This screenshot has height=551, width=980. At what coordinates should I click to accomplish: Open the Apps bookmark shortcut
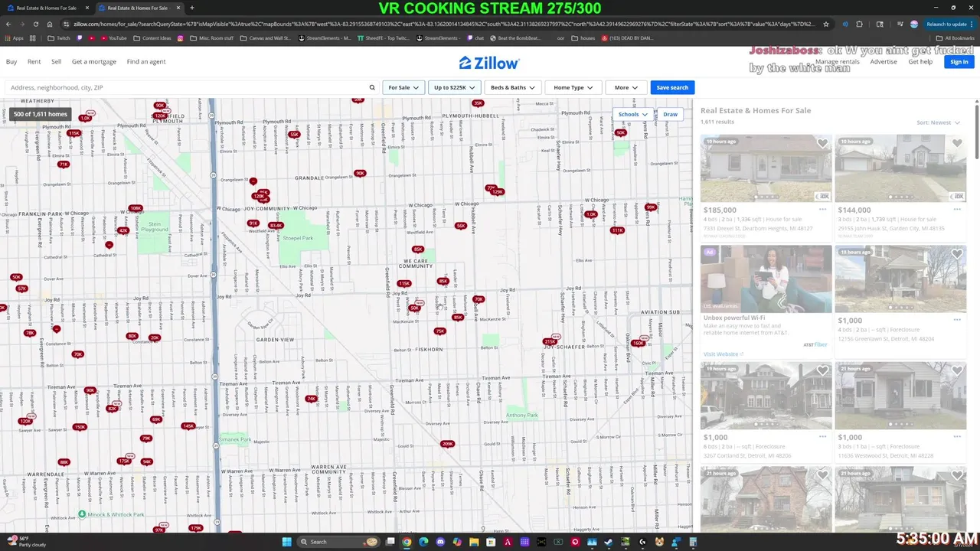pyautogui.click(x=14, y=37)
